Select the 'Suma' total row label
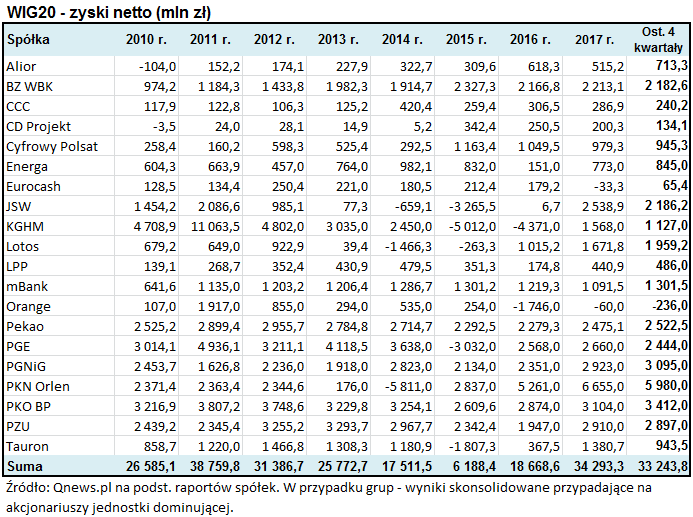This screenshot has width=693, height=517. (25, 467)
